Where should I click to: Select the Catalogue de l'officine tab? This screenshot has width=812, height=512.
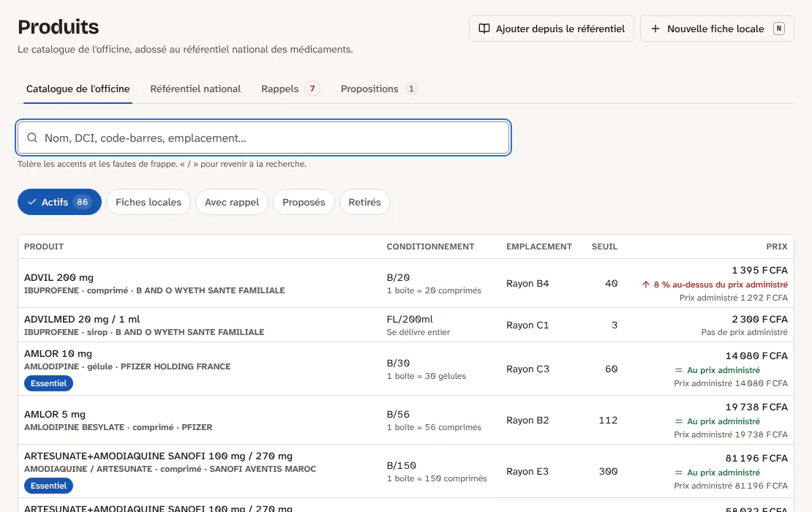(x=78, y=89)
